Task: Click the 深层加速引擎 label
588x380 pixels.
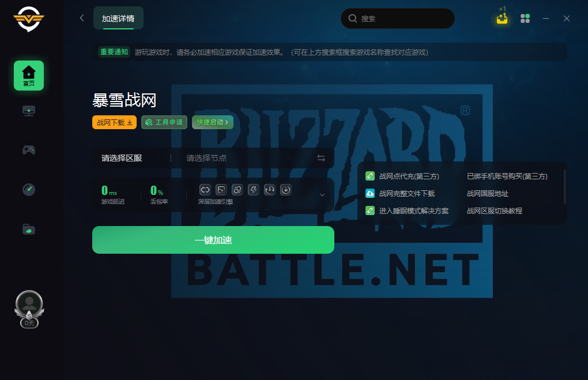Action: (x=216, y=202)
